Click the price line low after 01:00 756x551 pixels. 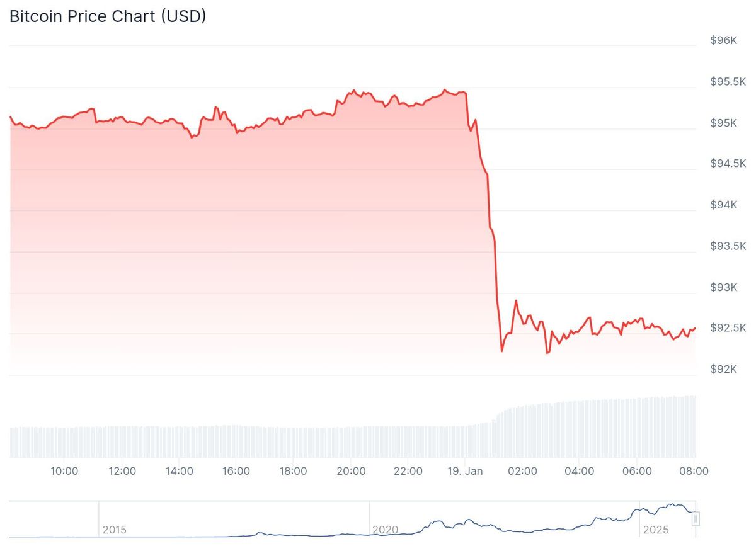tap(501, 351)
